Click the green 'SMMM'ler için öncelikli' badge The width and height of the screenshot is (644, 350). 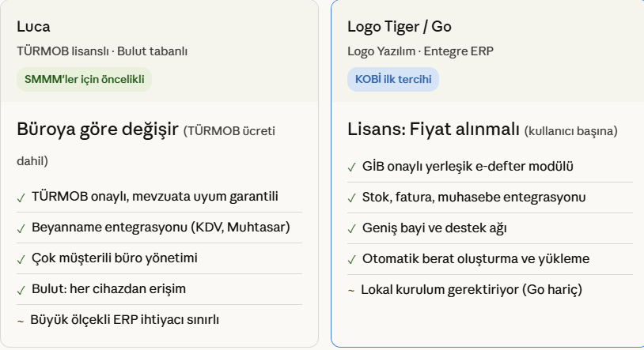click(84, 79)
